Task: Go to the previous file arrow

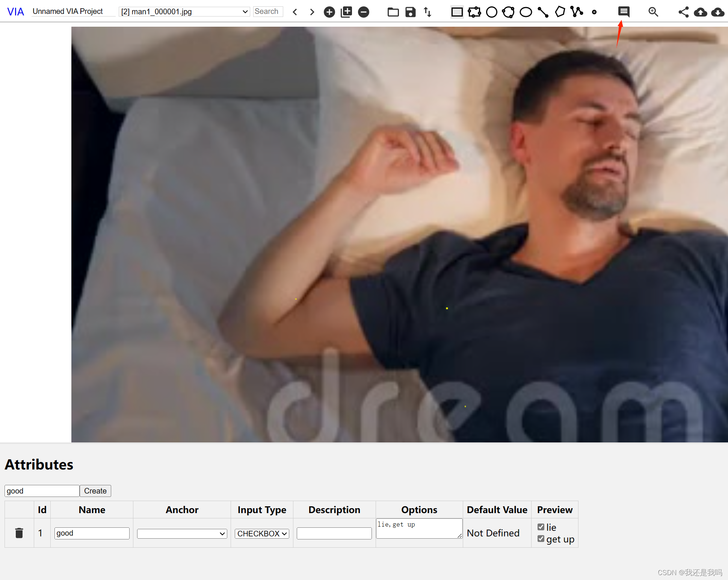Action: (x=295, y=12)
